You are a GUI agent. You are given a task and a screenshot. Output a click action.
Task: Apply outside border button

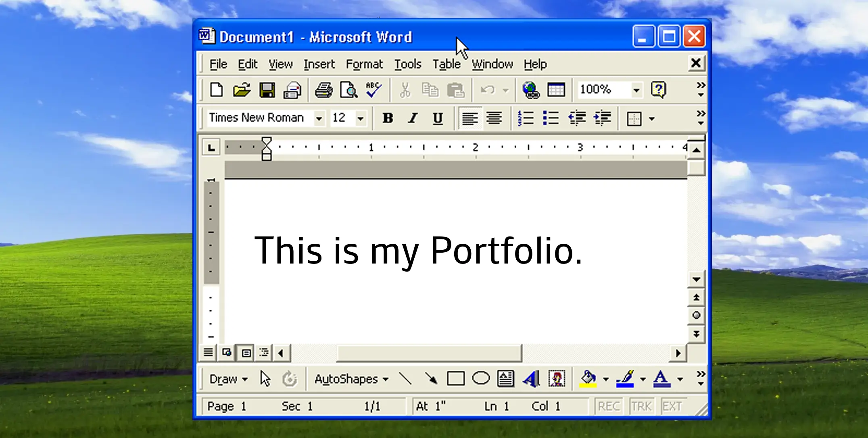pyautogui.click(x=634, y=118)
